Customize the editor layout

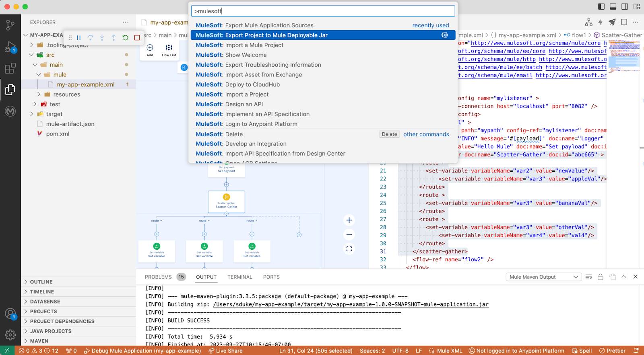pyautogui.click(x=636, y=6)
